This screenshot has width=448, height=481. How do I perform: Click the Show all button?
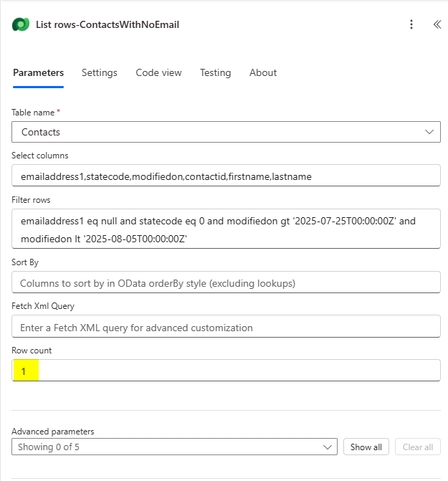pos(366,447)
